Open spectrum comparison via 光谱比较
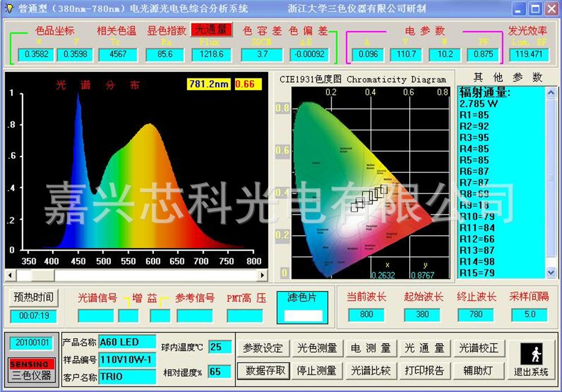The image size is (562, 392). [x=371, y=371]
